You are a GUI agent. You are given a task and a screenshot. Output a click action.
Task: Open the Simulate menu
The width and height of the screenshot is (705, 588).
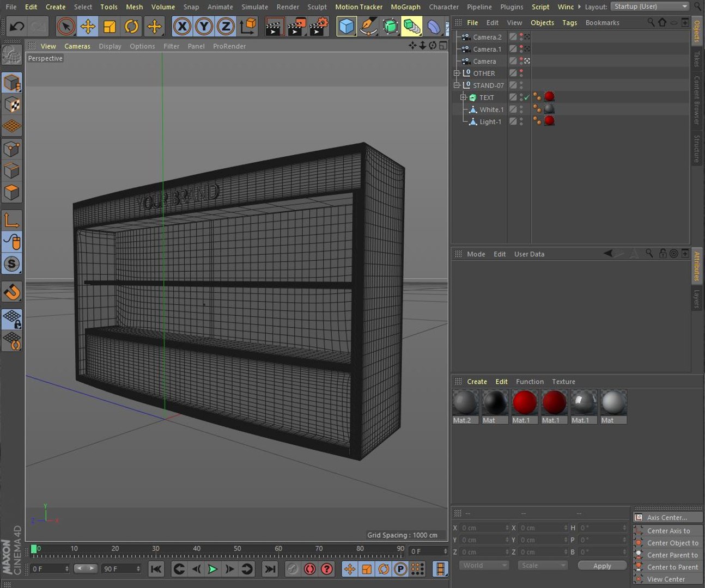pos(254,7)
